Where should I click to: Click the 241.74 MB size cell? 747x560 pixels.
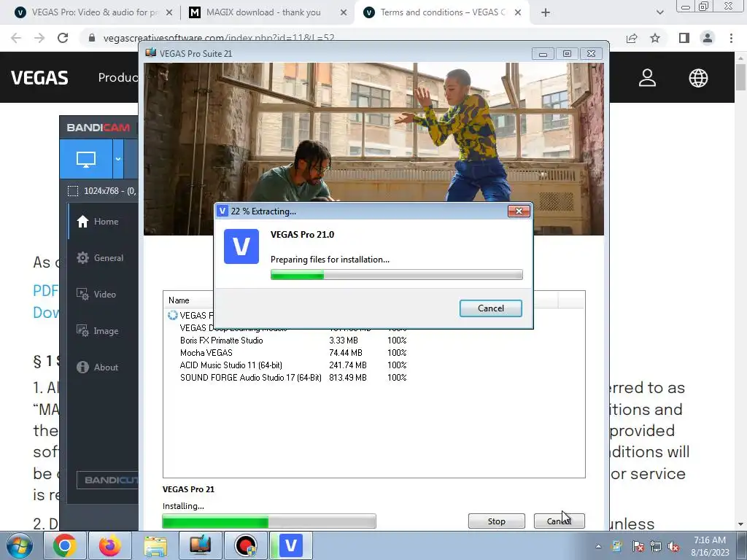click(348, 365)
